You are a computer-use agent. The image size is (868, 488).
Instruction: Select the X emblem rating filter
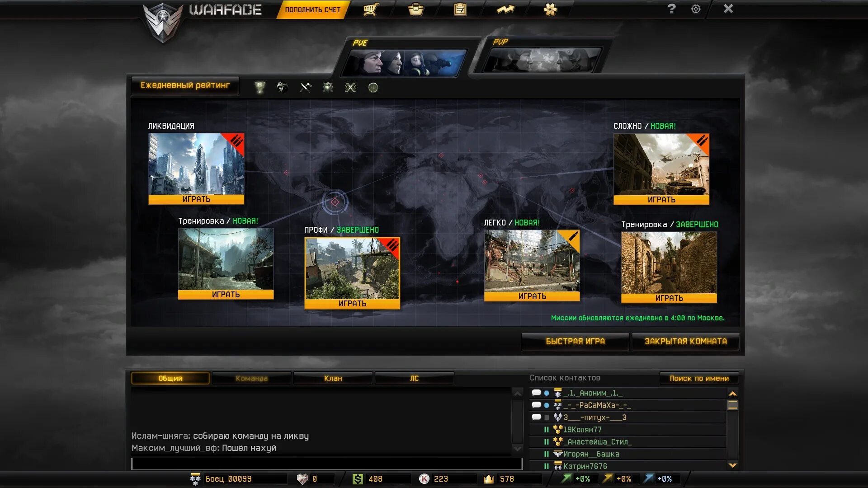351,87
